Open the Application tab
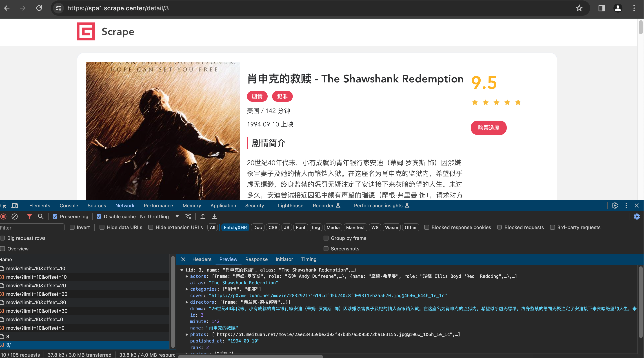 (x=223, y=206)
